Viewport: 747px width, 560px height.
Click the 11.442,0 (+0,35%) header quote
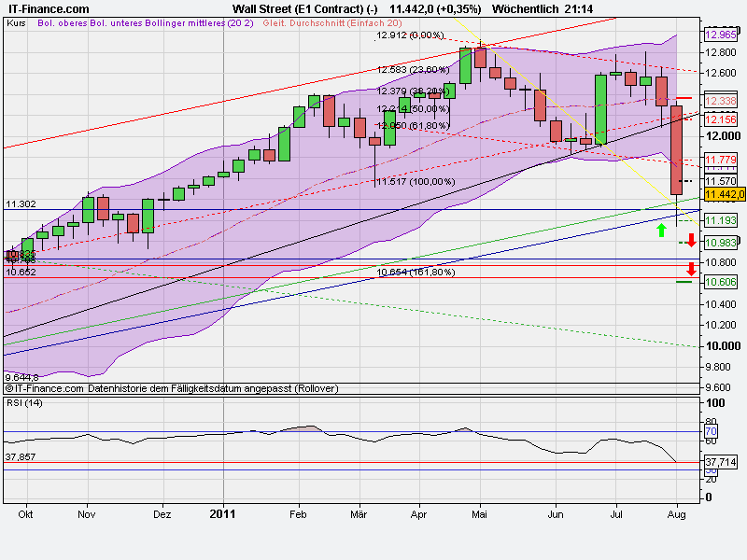tap(435, 9)
